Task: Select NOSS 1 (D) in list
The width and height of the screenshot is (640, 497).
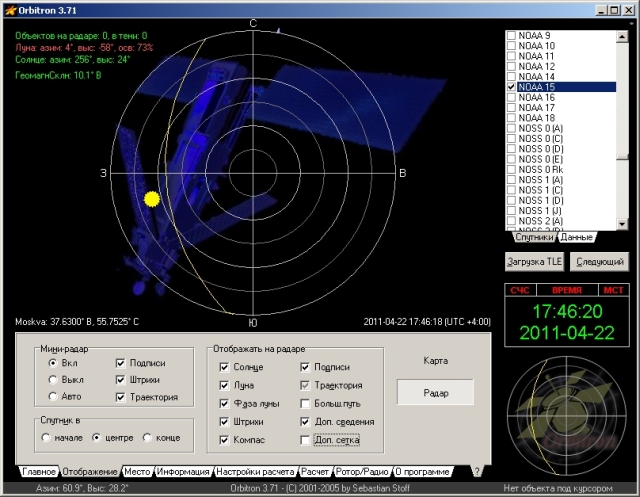Action: pyautogui.click(x=540, y=200)
